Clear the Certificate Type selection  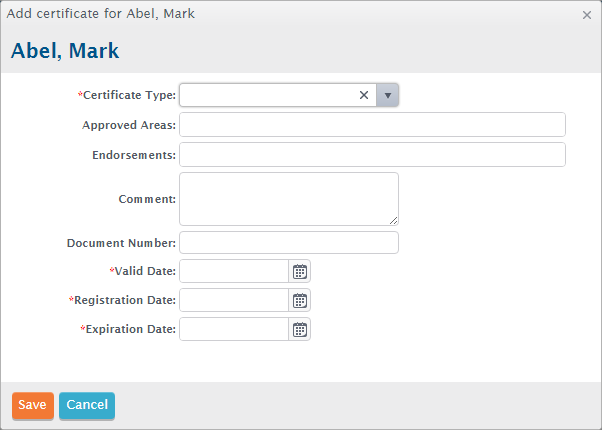coord(364,95)
